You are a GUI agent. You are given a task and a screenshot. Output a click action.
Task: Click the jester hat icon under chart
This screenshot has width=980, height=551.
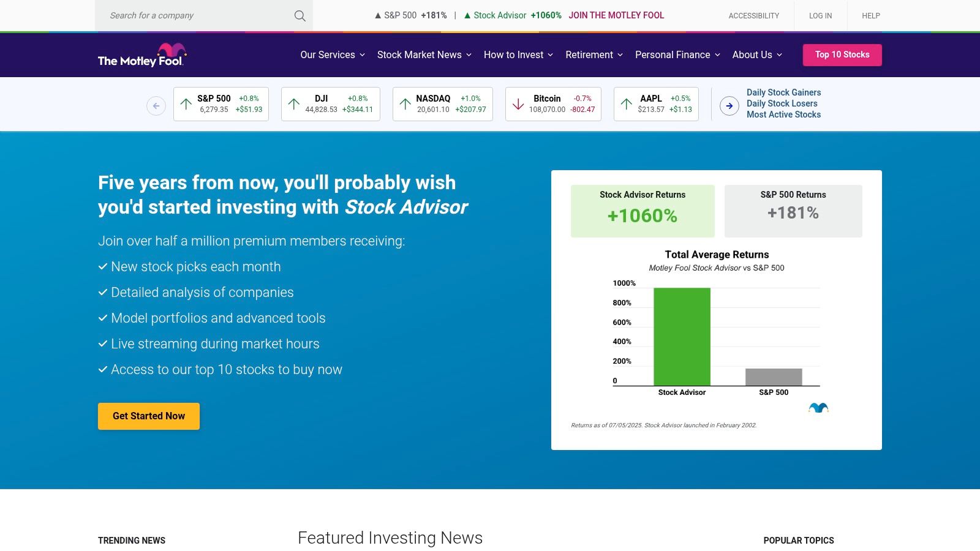tap(818, 408)
